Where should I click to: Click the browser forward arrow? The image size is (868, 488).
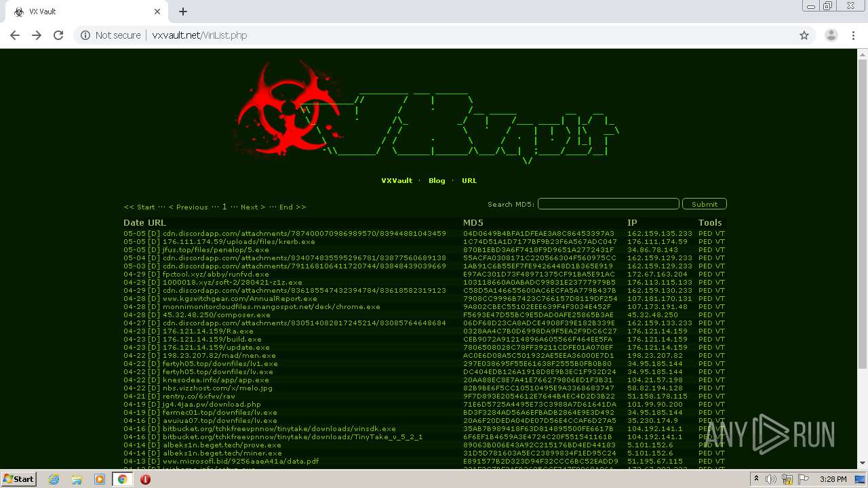tap(37, 35)
